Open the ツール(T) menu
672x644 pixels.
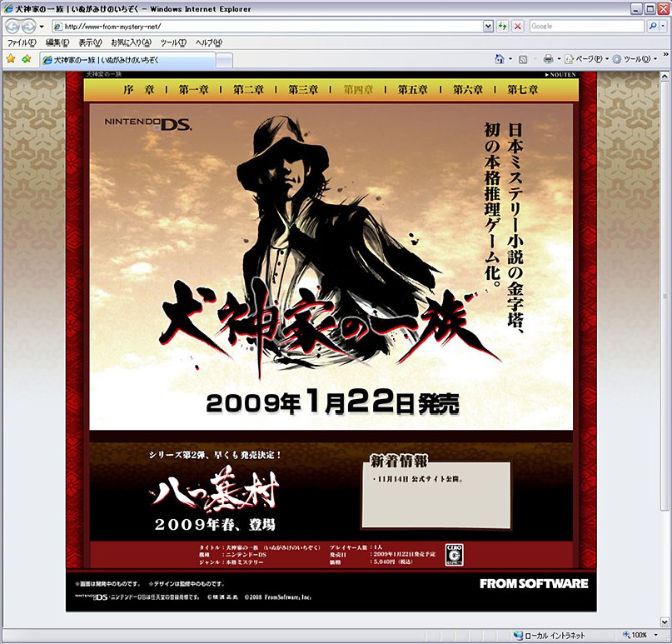click(x=173, y=42)
